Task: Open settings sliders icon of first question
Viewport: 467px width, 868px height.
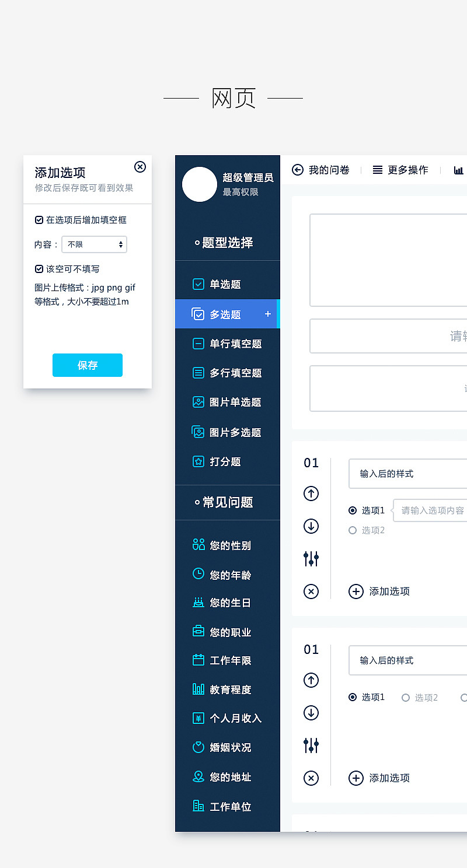Action: pos(311,559)
